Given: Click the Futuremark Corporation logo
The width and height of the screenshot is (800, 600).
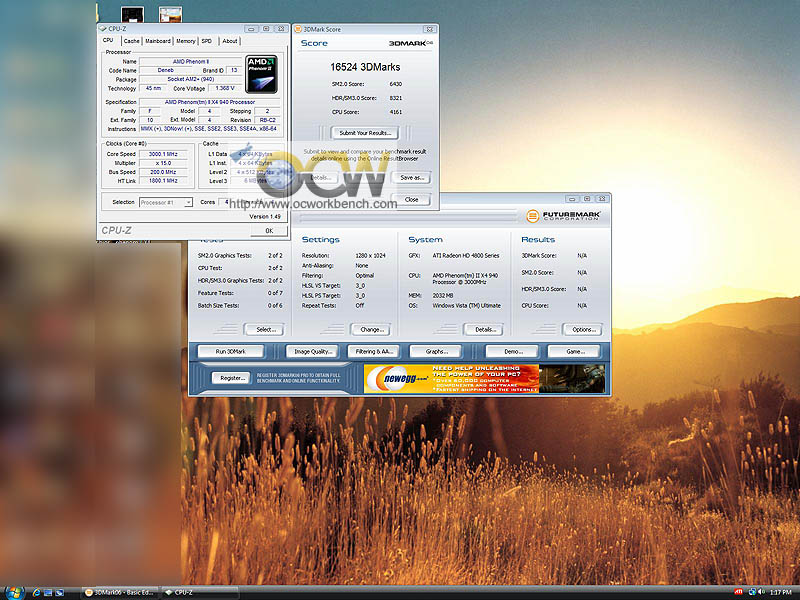Looking at the screenshot, I should 563,216.
